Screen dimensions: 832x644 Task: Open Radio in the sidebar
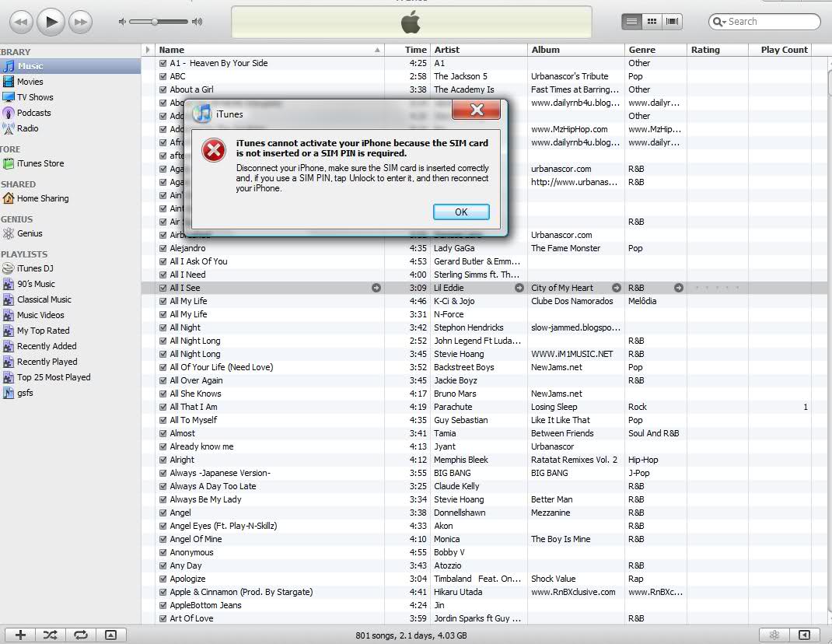70,128
